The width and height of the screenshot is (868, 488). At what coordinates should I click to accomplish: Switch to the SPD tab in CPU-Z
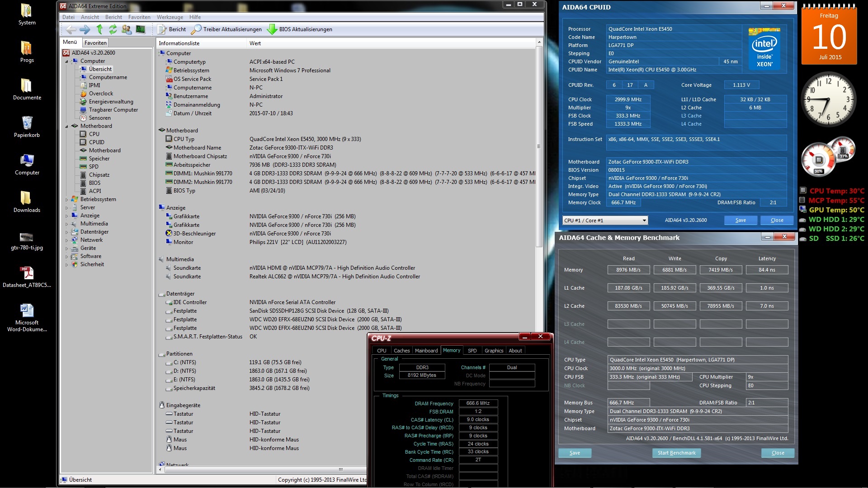472,351
